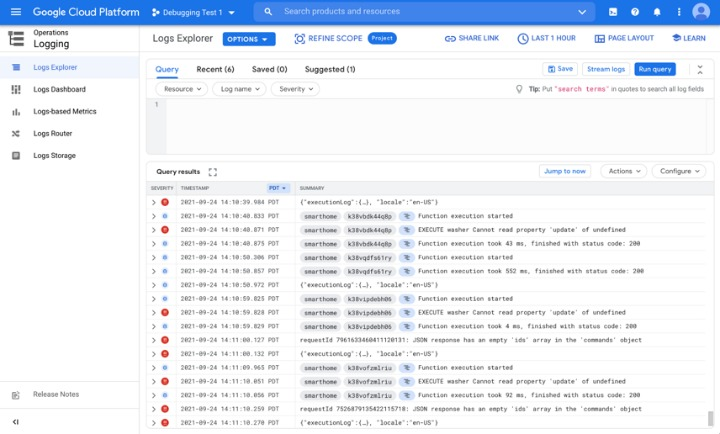Click the help question mark icon

[x=635, y=12]
